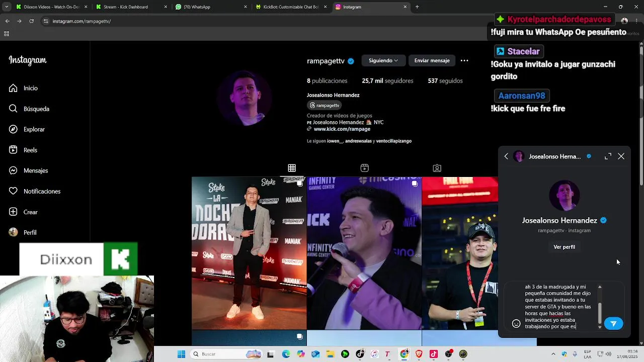Go back in chat popup
This screenshot has height=362, width=644.
[506, 156]
